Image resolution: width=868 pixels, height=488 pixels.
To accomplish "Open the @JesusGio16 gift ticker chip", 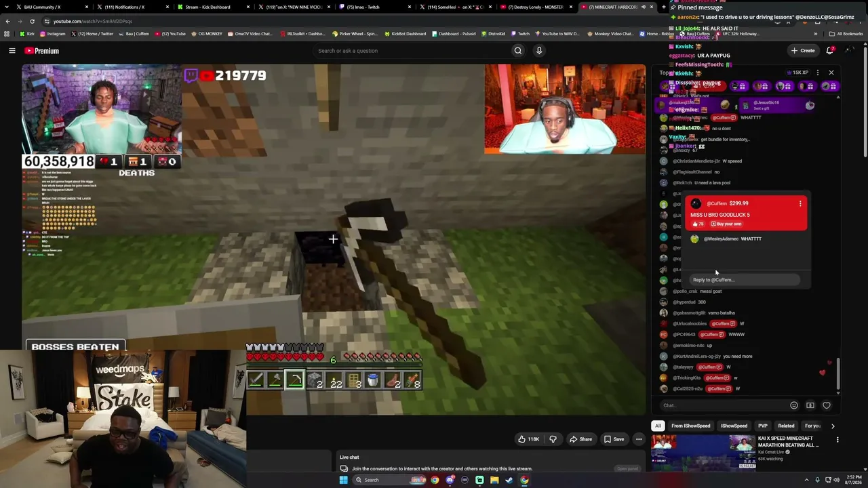I will point(778,105).
